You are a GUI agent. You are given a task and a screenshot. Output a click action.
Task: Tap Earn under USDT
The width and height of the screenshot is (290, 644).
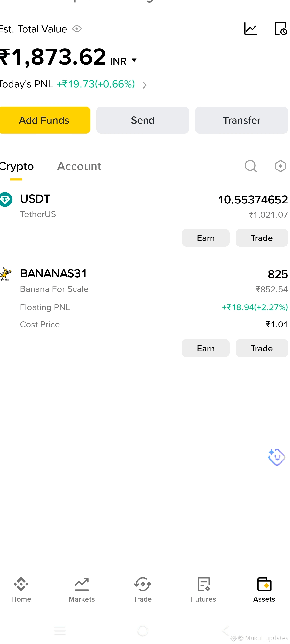(x=206, y=238)
